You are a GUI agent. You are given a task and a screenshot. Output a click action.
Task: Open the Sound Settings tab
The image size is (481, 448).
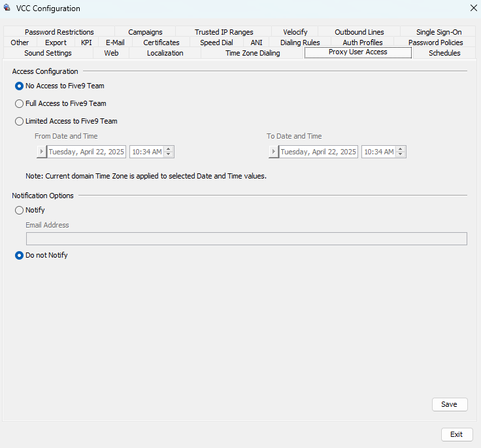(x=48, y=53)
